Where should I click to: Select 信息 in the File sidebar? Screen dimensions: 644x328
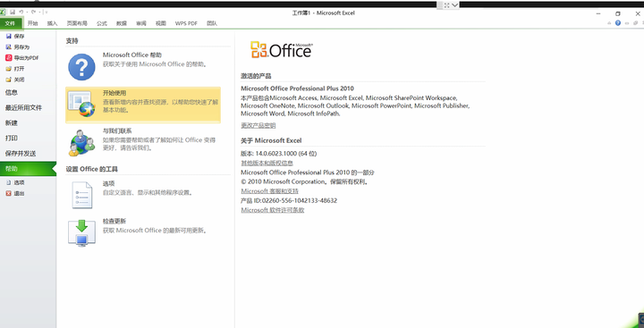click(28, 93)
